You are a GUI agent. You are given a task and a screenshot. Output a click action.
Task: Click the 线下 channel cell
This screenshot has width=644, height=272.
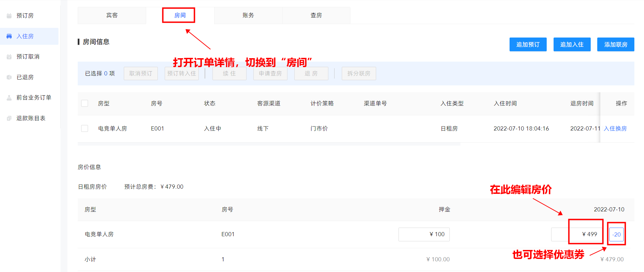263,128
